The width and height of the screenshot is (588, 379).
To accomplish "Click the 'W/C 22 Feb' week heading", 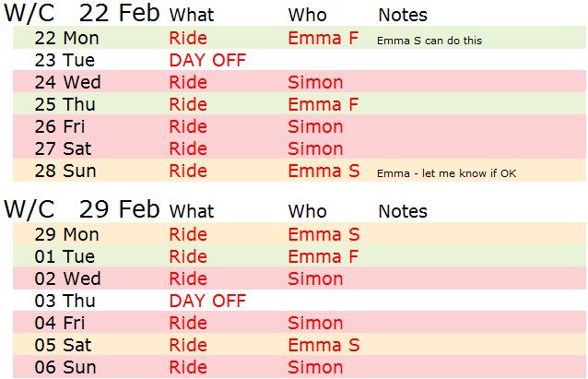I will pos(83,14).
